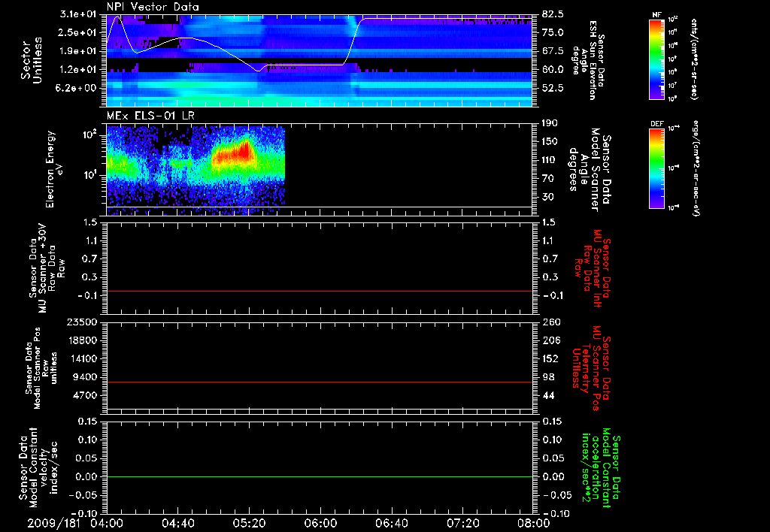Click the MEx ELS-01 LR panel title
Viewport: 770px width, 532px height.
click(150, 116)
